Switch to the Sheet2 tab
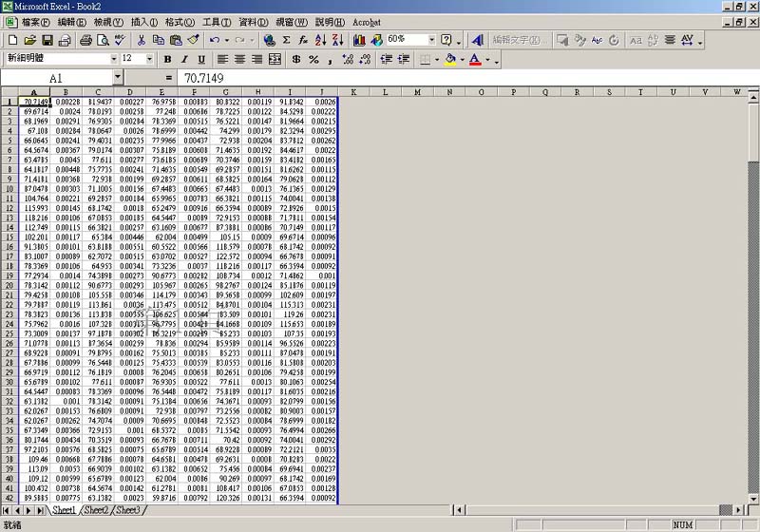The width and height of the screenshot is (760, 532). 95,511
